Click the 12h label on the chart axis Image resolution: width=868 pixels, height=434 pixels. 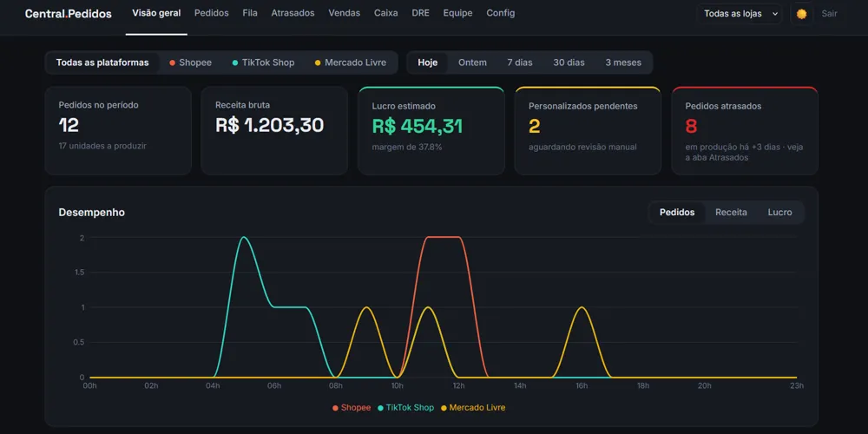(458, 386)
